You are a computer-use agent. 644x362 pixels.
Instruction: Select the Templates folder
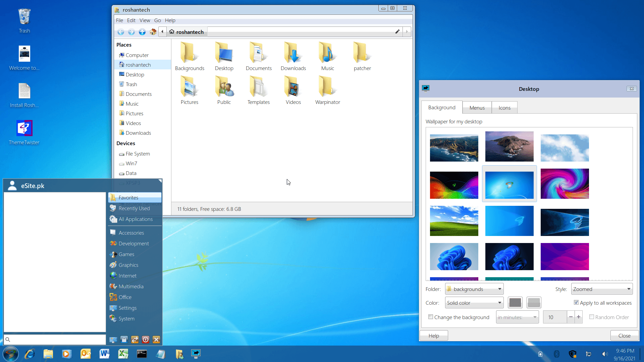259,90
